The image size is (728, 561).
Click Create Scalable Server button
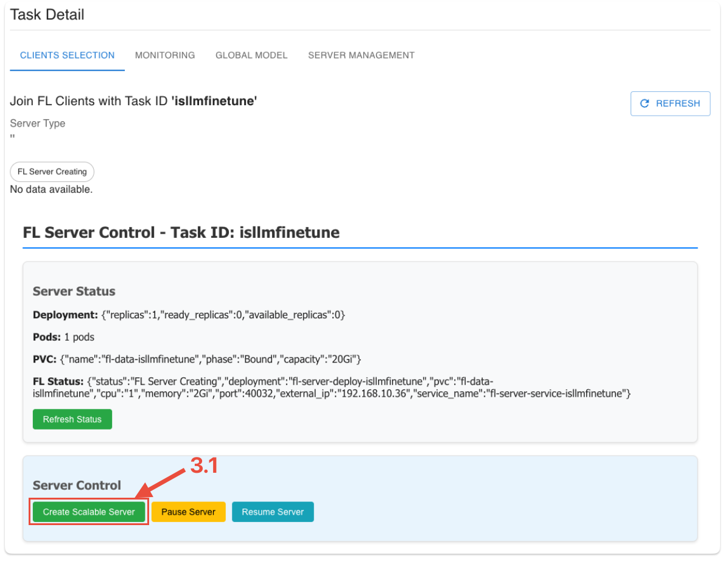[x=89, y=512]
